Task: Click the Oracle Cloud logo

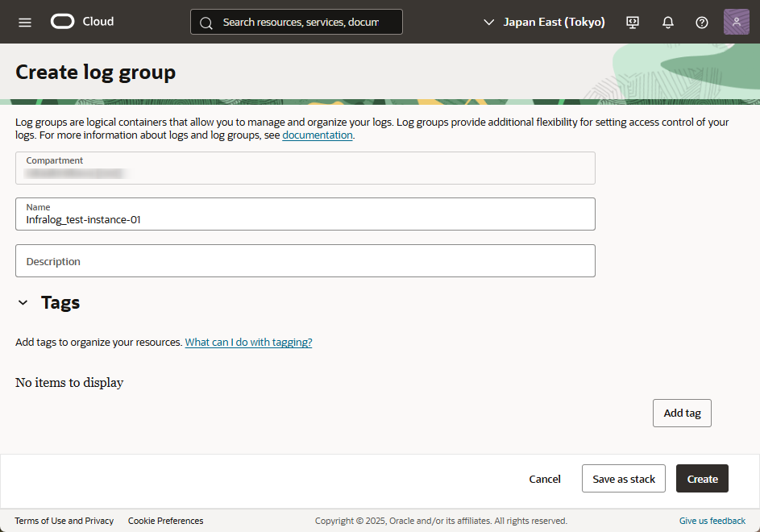Action: tap(82, 22)
